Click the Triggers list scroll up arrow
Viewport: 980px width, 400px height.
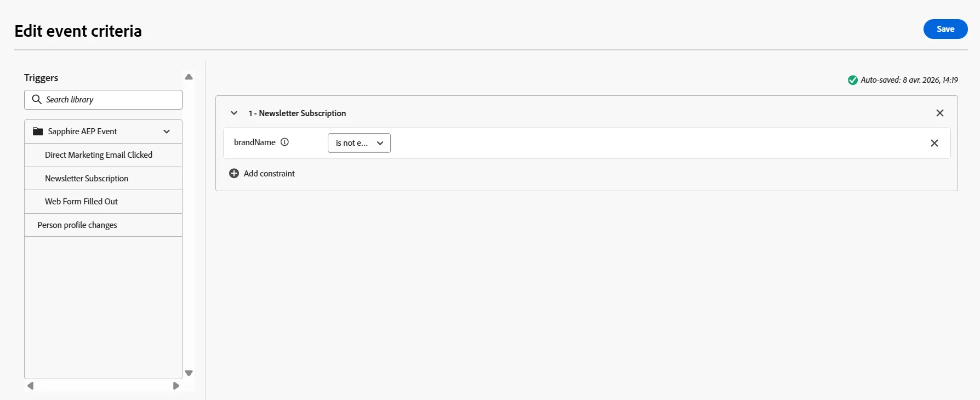tap(189, 77)
